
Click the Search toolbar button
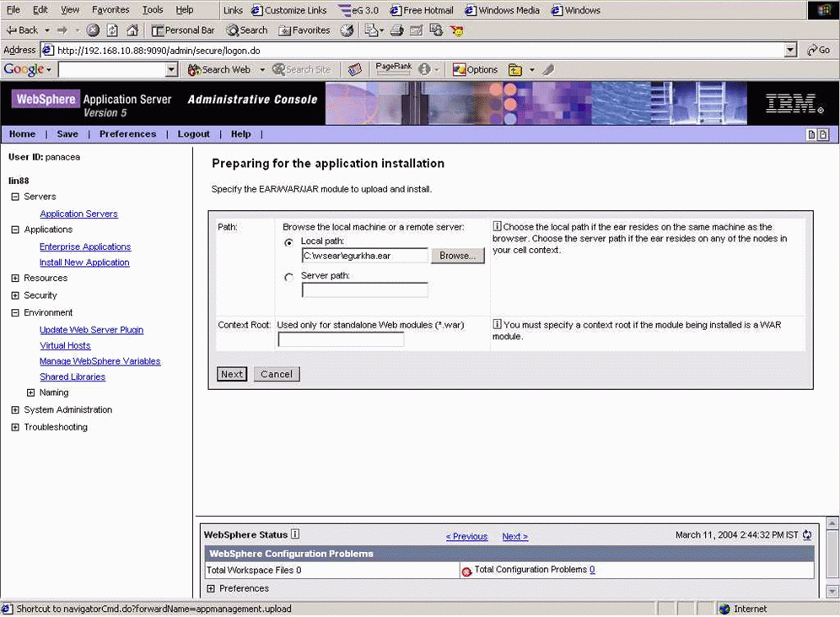[x=246, y=30]
